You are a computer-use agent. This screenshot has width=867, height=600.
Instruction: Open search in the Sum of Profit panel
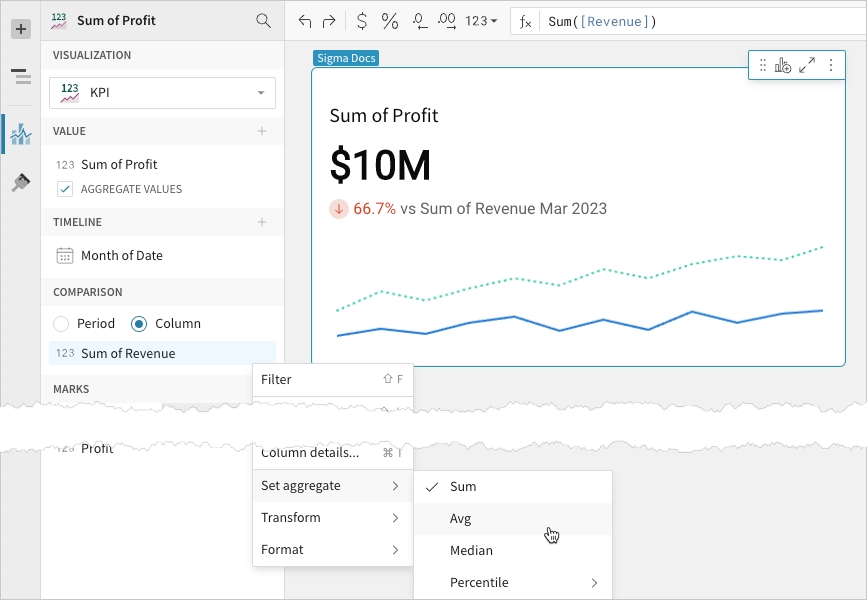263,20
